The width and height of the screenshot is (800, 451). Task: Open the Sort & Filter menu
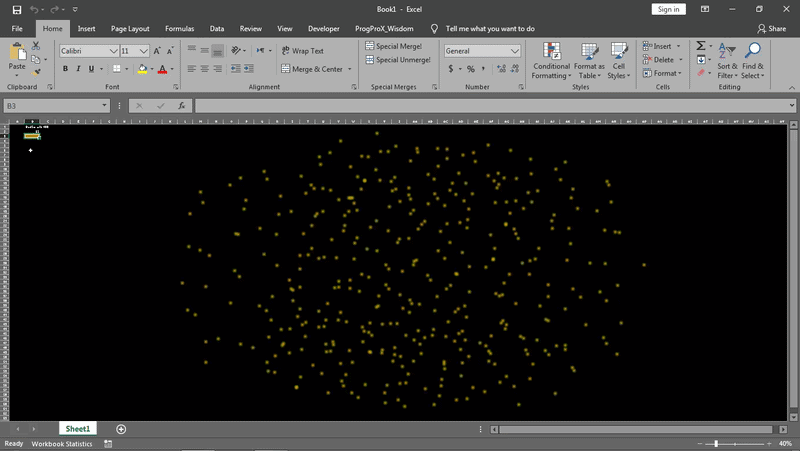pos(727,61)
